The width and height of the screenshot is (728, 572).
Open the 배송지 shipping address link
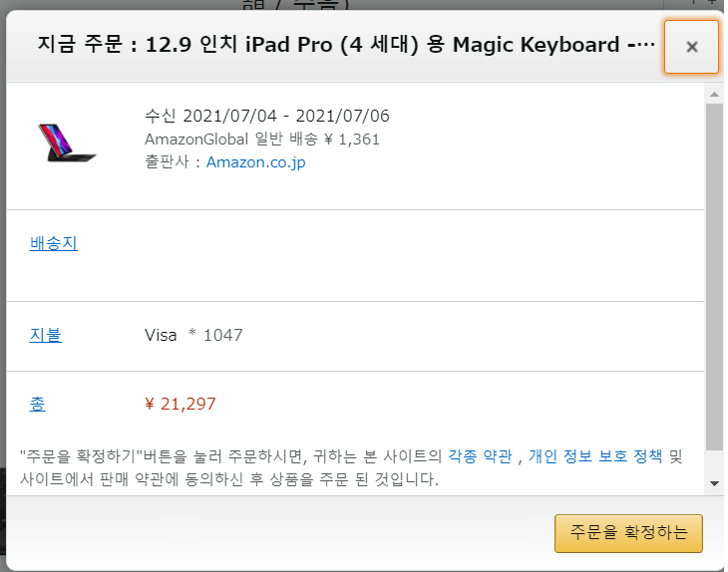[54, 243]
